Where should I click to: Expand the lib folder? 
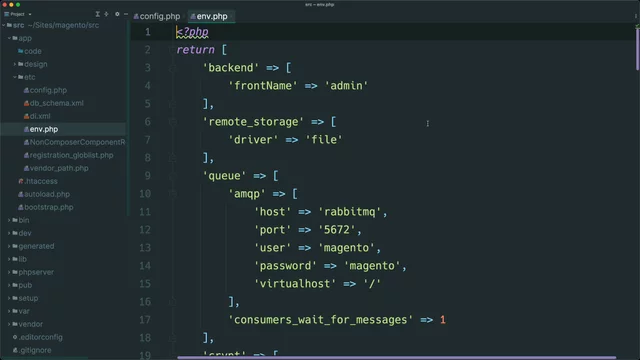9,259
